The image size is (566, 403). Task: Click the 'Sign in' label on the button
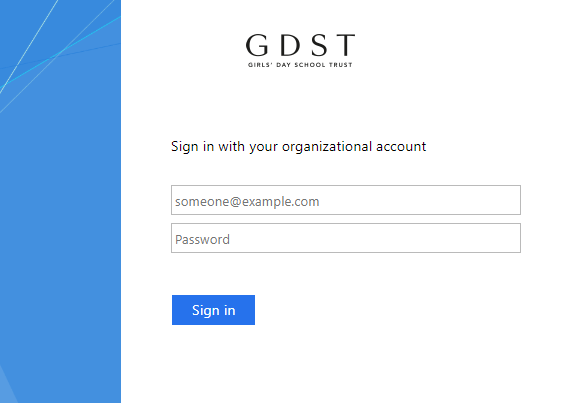tap(214, 311)
